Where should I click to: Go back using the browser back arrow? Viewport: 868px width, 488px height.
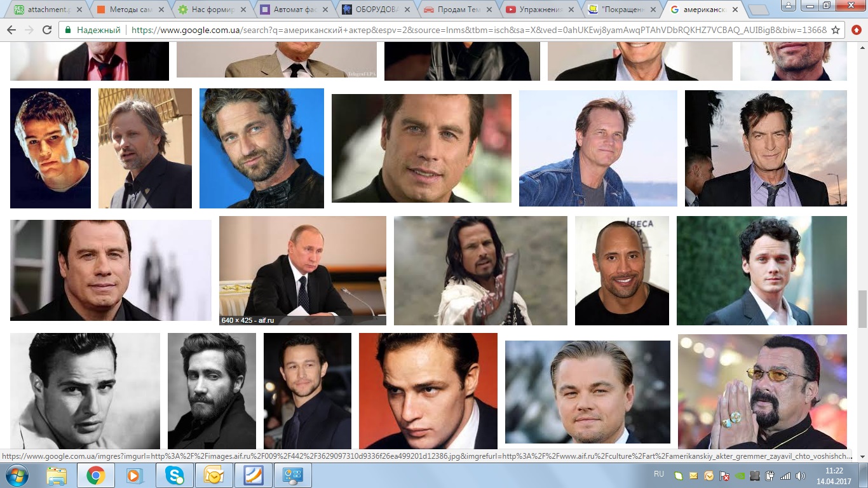tap(11, 30)
